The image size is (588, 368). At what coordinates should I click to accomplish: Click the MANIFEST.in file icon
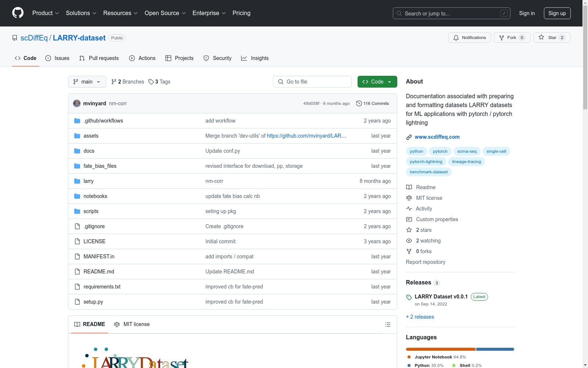77,256
